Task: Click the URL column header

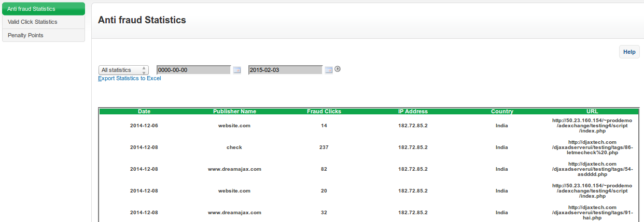Action: tap(592, 111)
